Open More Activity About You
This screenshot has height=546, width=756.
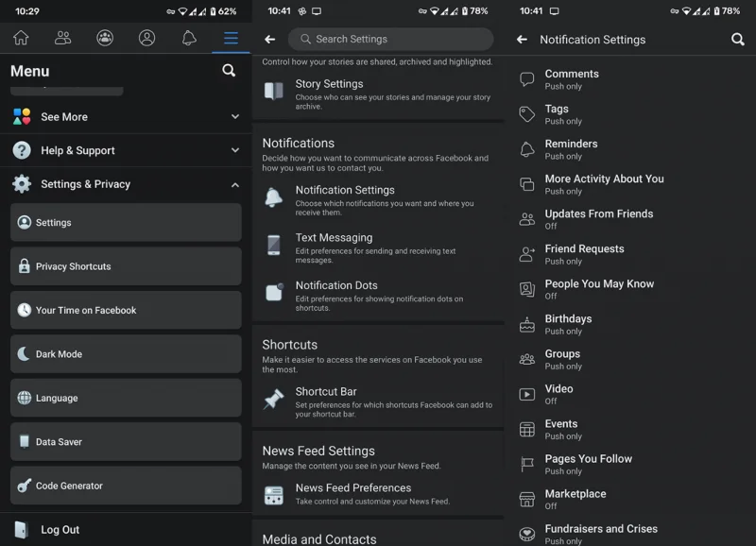(629, 184)
